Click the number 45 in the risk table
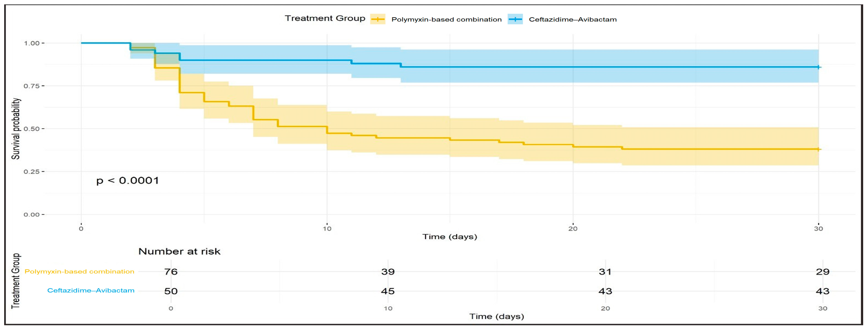The height and width of the screenshot is (330, 868). [388, 291]
